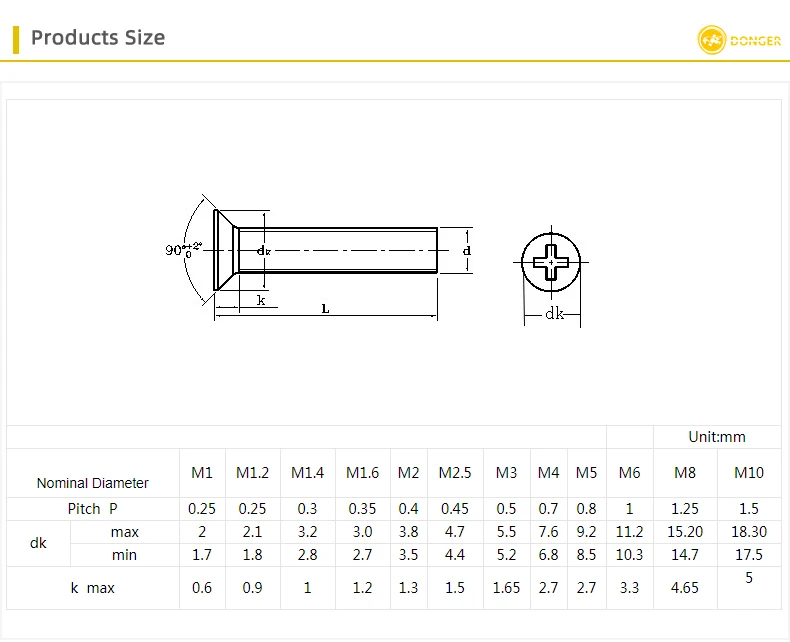The height and width of the screenshot is (642, 790).
Task: Click the countersunk screw side-view drawing
Action: tap(325, 250)
